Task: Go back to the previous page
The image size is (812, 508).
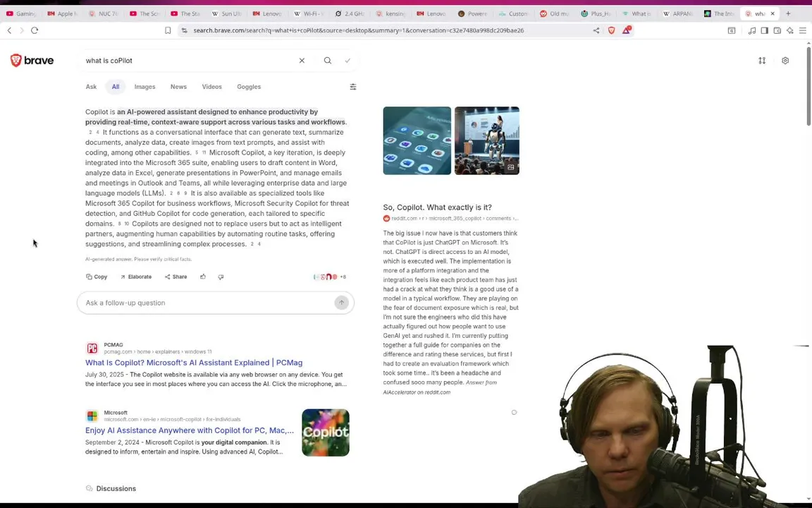Action: click(x=9, y=30)
